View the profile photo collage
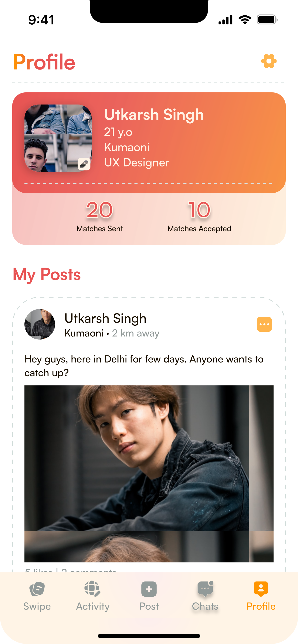Viewport: 298px width, 644px height. click(58, 138)
